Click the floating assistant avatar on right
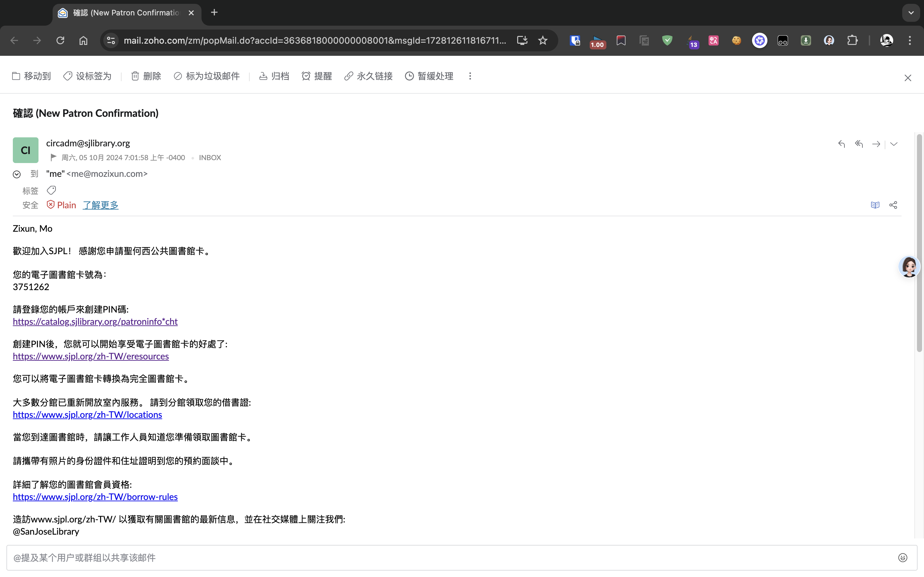Image resolution: width=924 pixels, height=577 pixels. point(909,266)
